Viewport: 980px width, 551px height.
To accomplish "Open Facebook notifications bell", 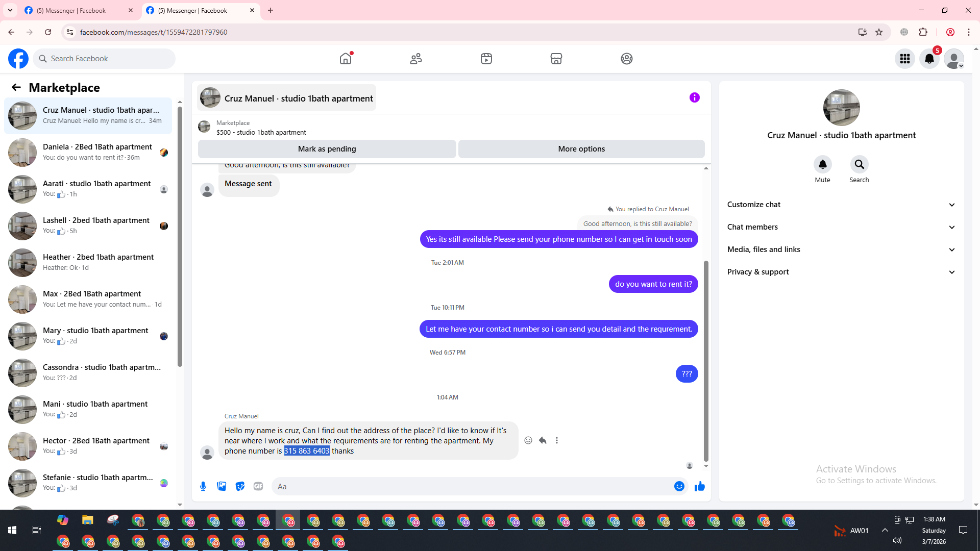I will (929, 59).
